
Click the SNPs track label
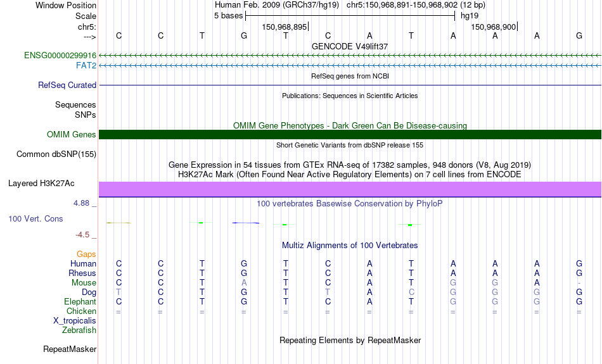(86, 115)
